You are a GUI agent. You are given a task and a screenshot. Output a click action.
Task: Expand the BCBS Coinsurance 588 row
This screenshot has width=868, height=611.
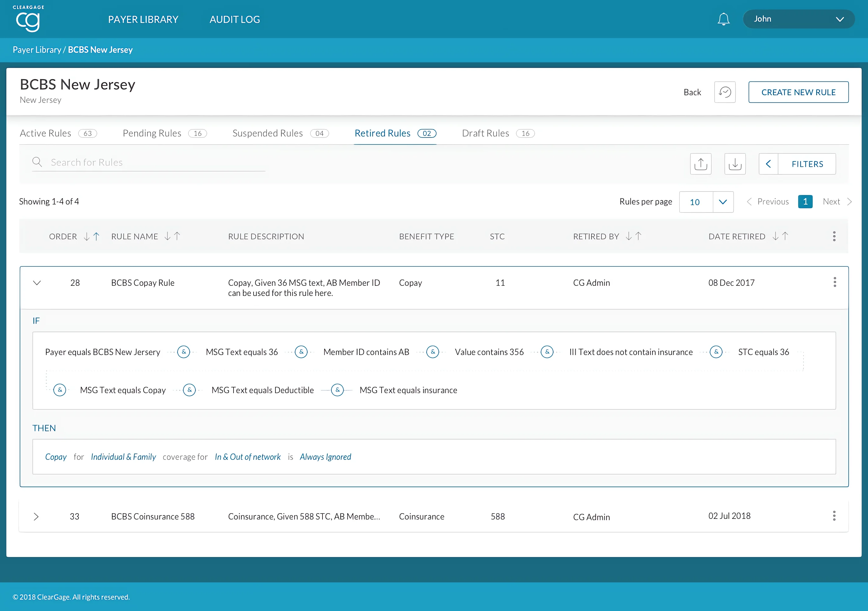click(36, 517)
